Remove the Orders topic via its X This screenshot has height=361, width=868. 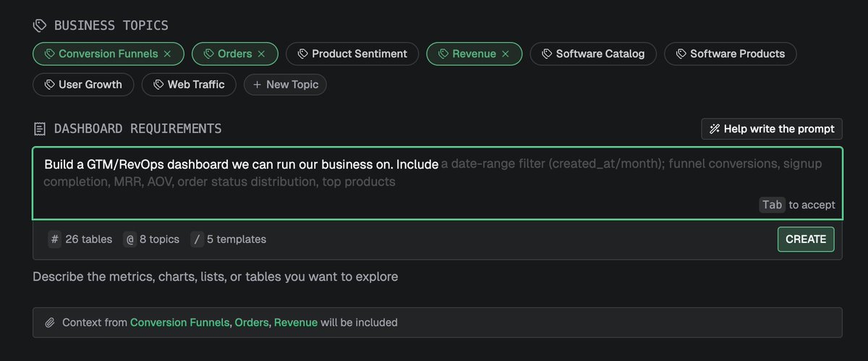tap(262, 54)
